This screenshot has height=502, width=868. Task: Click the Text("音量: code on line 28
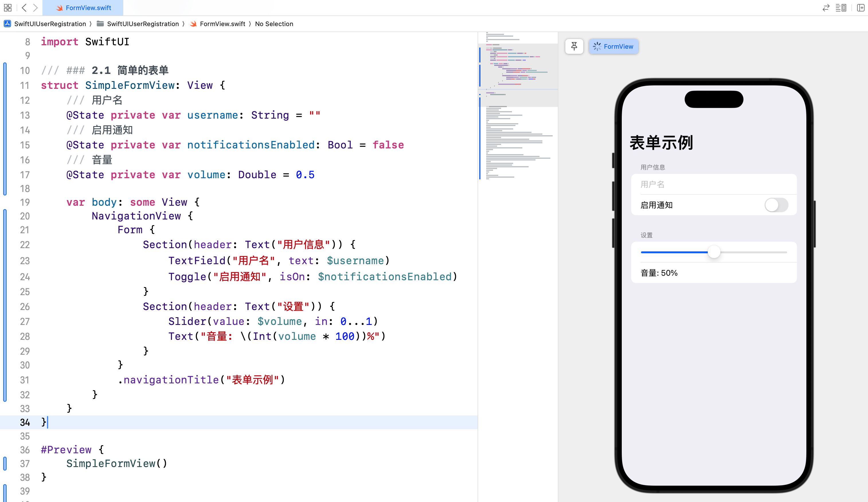(x=277, y=336)
